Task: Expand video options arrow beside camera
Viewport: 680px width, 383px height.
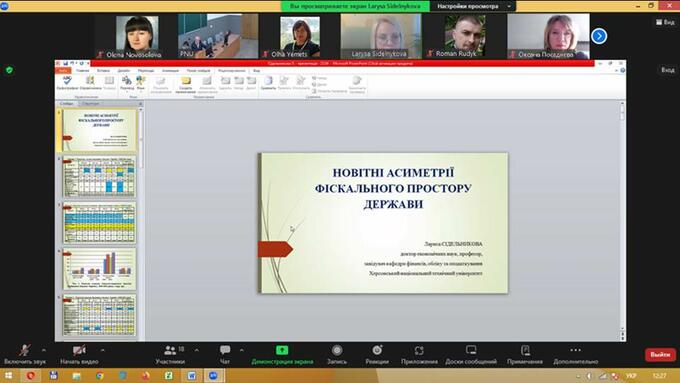Action: pos(102,350)
